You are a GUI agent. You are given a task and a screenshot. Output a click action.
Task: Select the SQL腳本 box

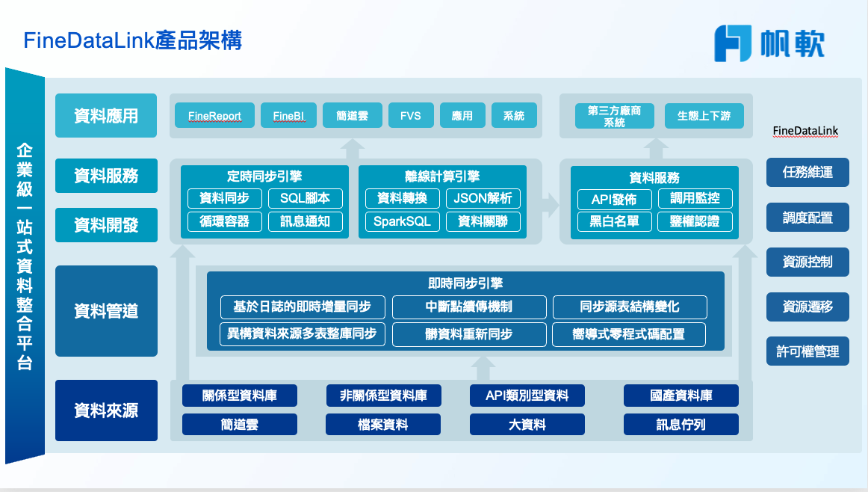pos(305,198)
